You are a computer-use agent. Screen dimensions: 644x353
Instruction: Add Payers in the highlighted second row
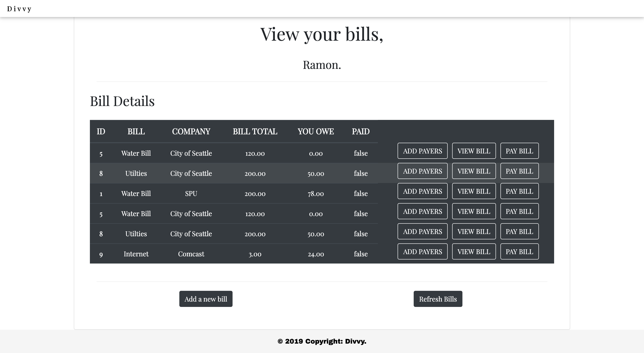(x=422, y=171)
